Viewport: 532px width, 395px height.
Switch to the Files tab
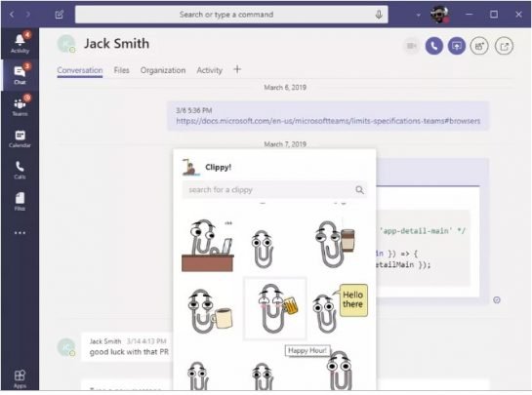(x=121, y=70)
